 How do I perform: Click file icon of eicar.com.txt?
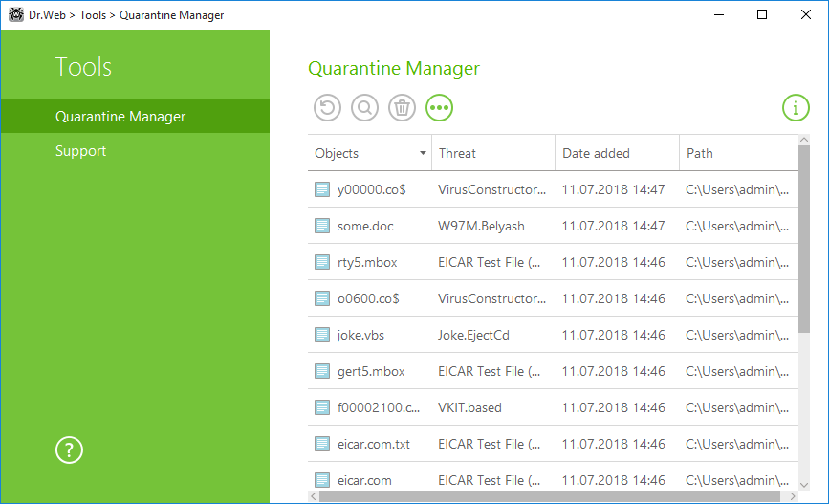click(322, 444)
